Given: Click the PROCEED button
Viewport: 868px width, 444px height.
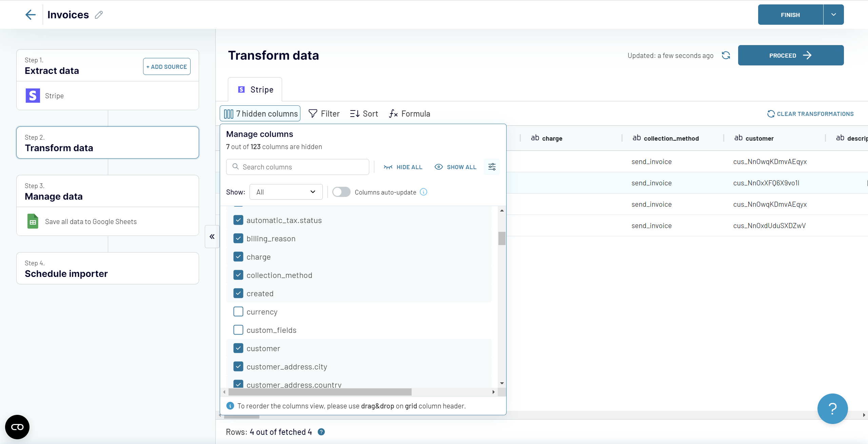Looking at the screenshot, I should click(x=790, y=55).
